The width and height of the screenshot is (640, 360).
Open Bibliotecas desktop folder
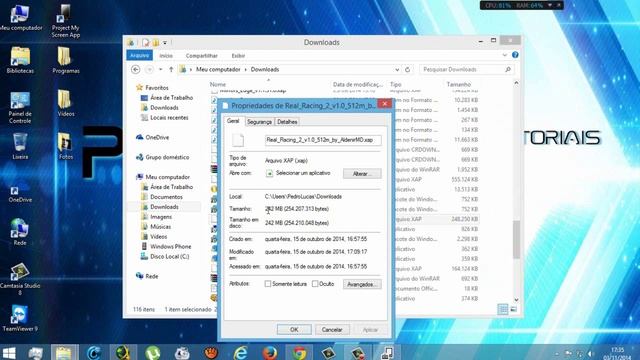point(20,60)
